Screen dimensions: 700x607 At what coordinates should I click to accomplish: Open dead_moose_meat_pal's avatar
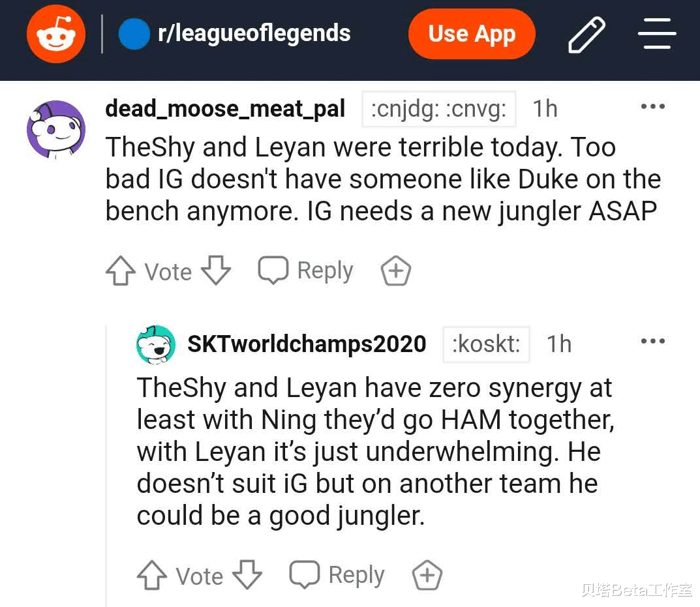(55, 129)
